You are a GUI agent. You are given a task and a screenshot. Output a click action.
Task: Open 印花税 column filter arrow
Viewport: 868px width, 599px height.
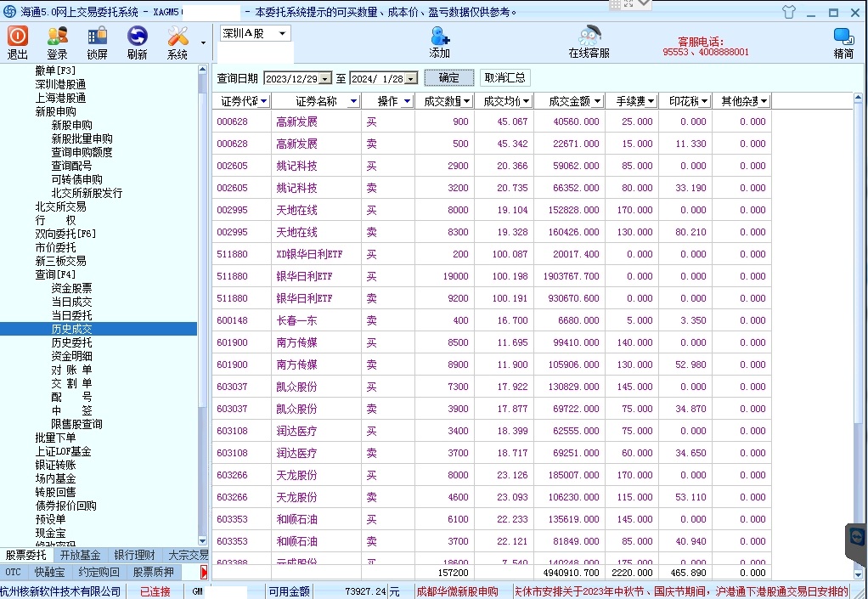tap(704, 101)
